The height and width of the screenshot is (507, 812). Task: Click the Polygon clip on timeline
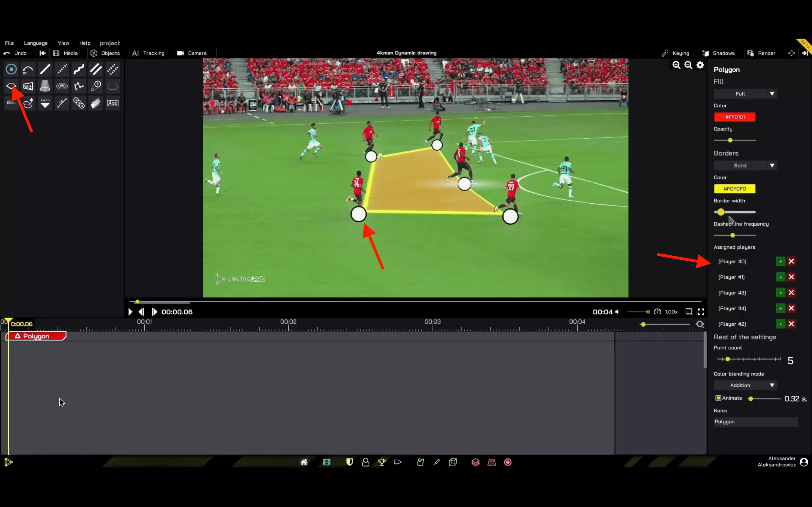[x=36, y=336]
